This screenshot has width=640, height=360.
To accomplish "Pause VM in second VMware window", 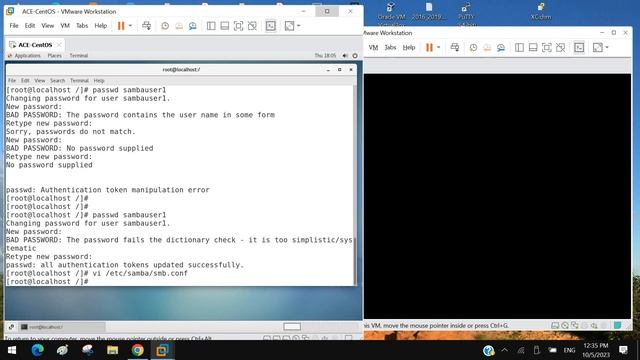I will coord(429,47).
